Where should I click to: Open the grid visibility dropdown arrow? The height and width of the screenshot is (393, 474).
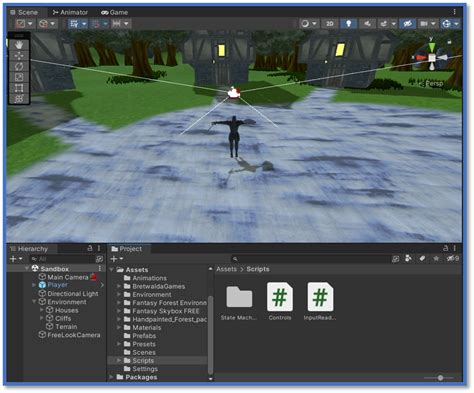pyautogui.click(x=84, y=24)
